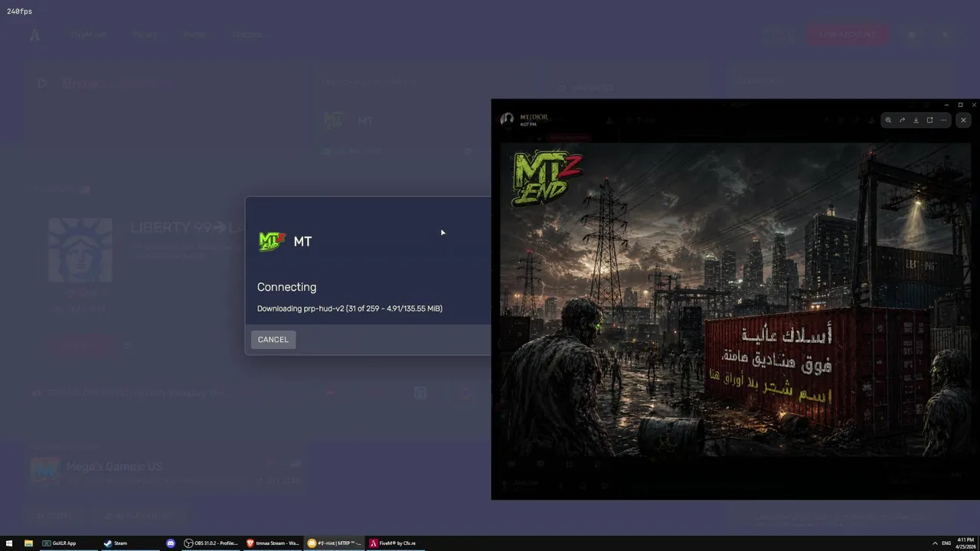Zoom the image in the image viewer
The image size is (980, 551).
pyautogui.click(x=888, y=120)
